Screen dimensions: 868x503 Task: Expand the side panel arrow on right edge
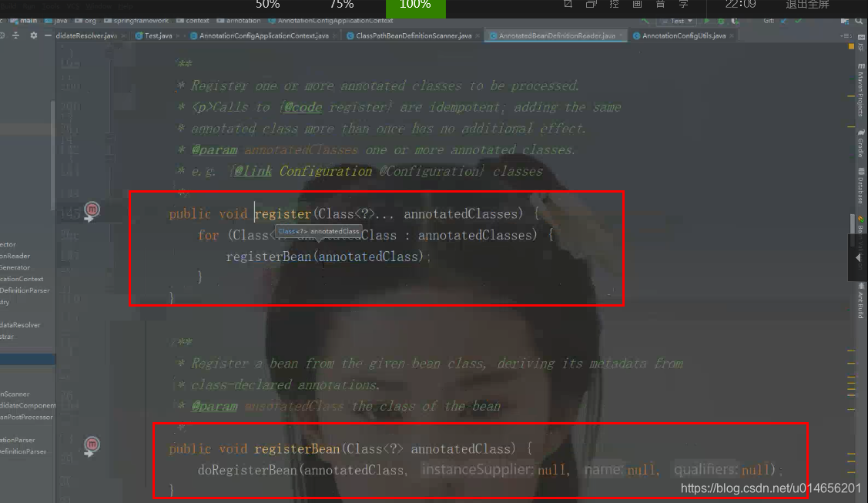click(858, 258)
